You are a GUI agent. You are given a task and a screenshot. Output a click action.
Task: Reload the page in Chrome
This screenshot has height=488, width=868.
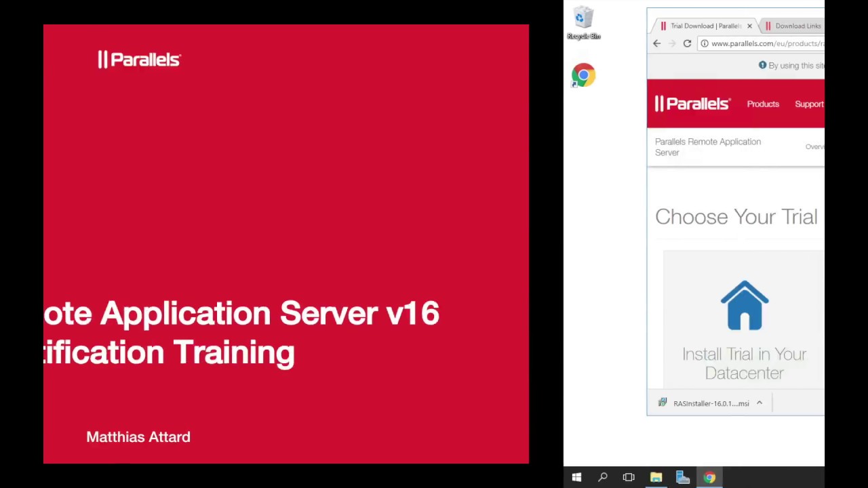687,43
